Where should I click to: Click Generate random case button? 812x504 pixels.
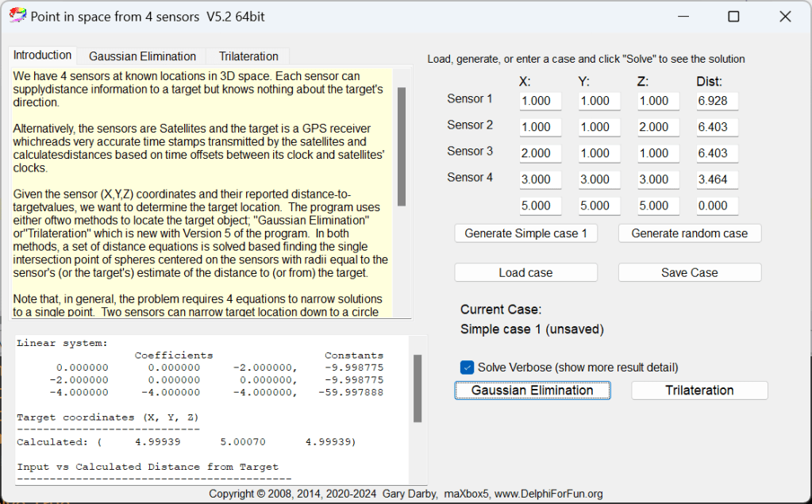689,233
